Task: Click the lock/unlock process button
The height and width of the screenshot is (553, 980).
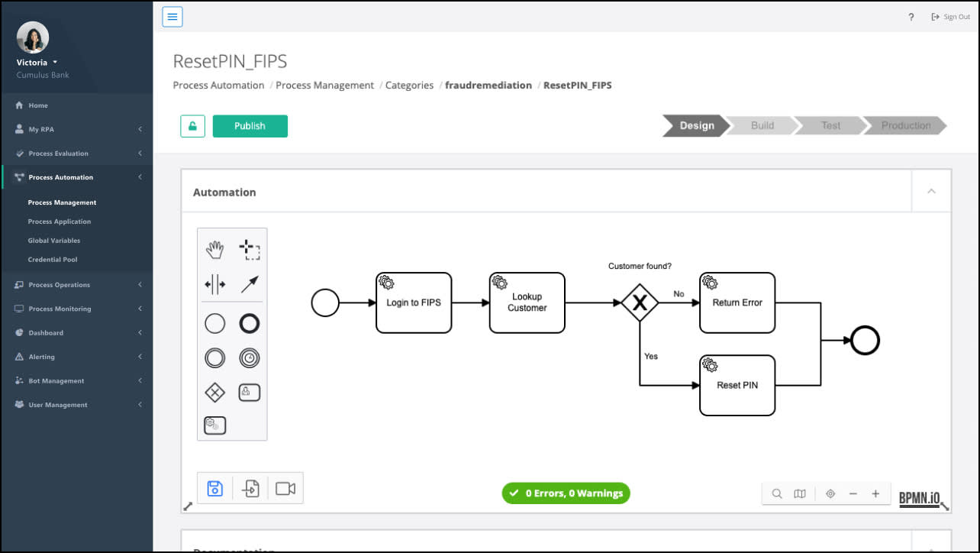Action: point(192,126)
